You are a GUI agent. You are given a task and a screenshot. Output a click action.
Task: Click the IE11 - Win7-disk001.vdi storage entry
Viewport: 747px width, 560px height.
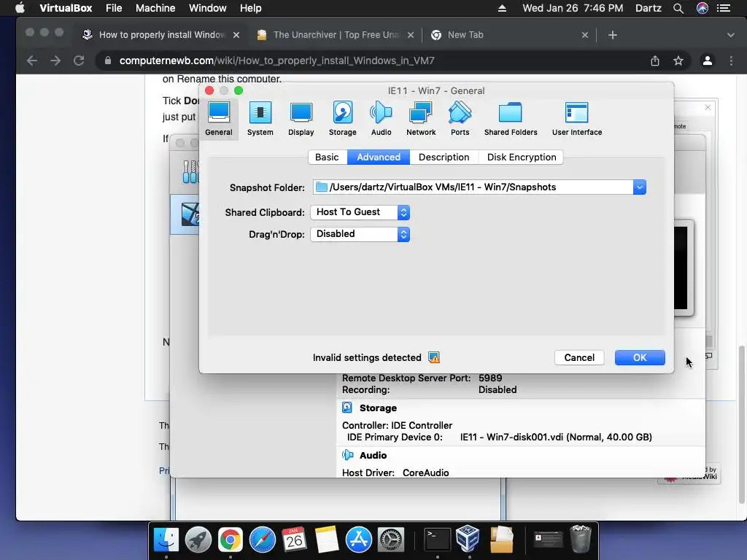click(556, 437)
